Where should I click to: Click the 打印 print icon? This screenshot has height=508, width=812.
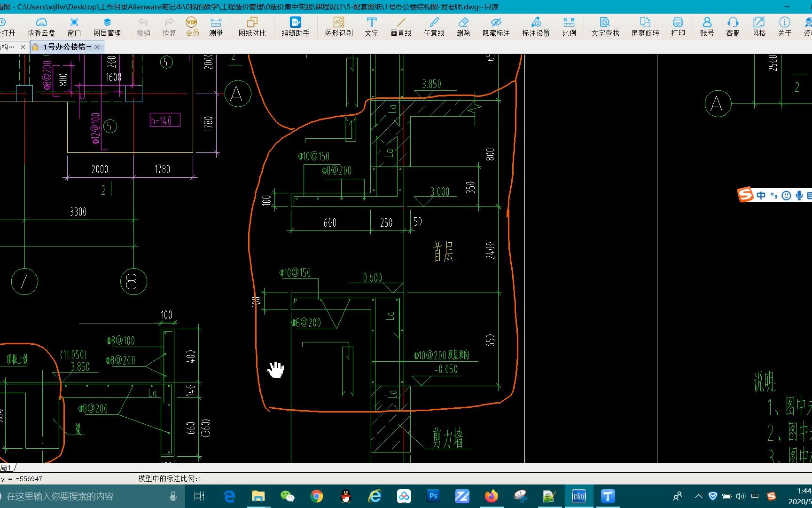click(x=678, y=27)
